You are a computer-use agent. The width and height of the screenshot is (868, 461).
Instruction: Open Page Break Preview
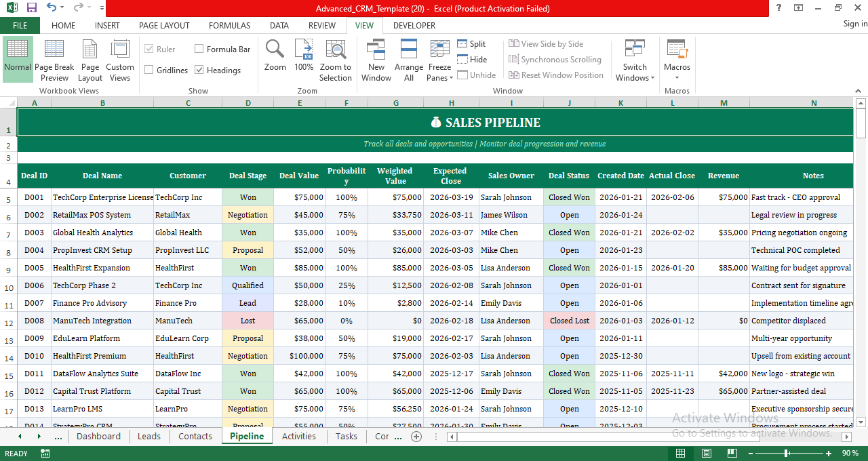(54, 60)
